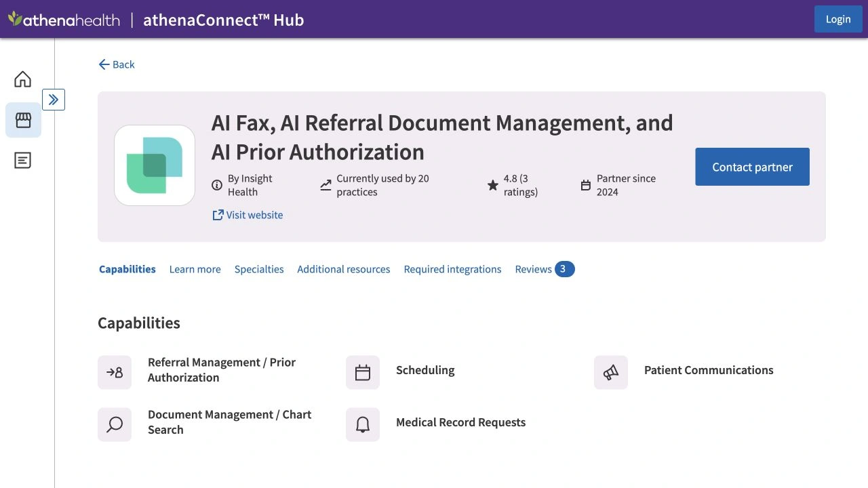Screen dimensions: 868x488
Task: Open the Additional resources tab
Action: click(x=344, y=269)
